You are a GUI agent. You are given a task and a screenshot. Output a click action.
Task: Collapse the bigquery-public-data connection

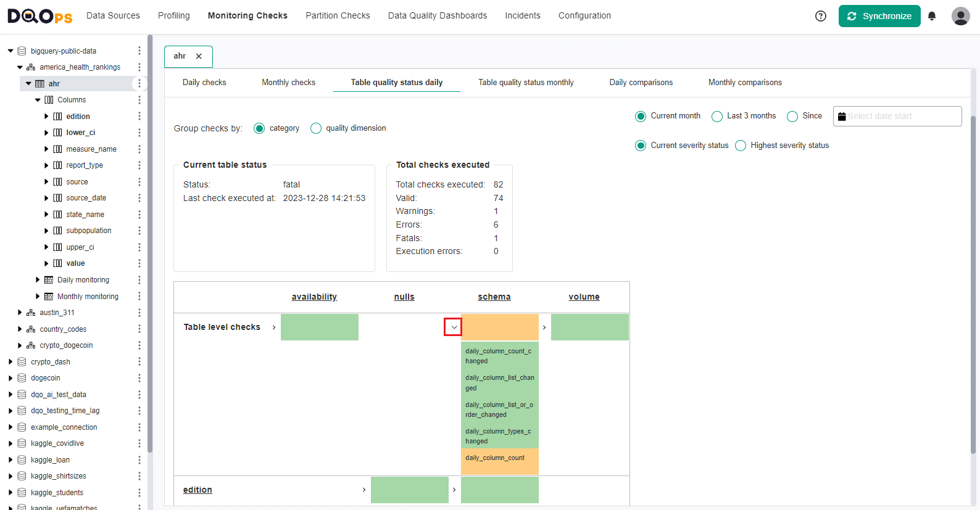pyautogui.click(x=10, y=51)
